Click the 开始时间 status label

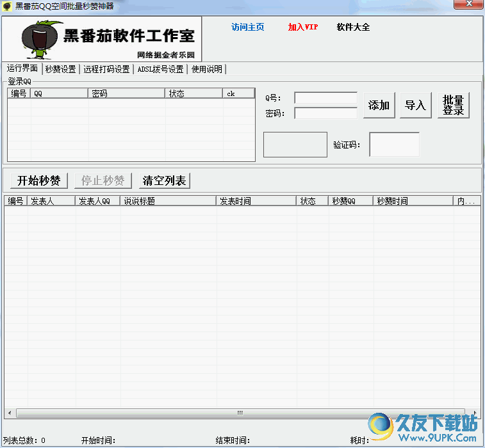[99, 440]
